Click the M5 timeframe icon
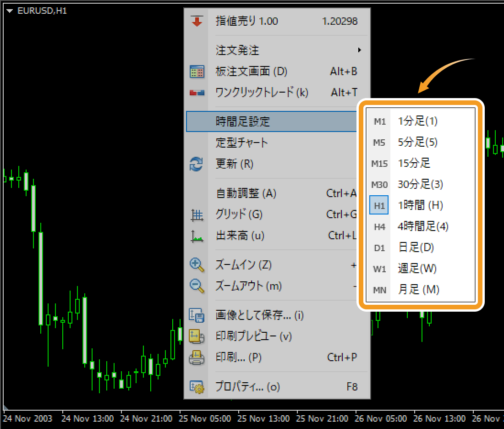The height and width of the screenshot is (429, 504). pos(379,143)
